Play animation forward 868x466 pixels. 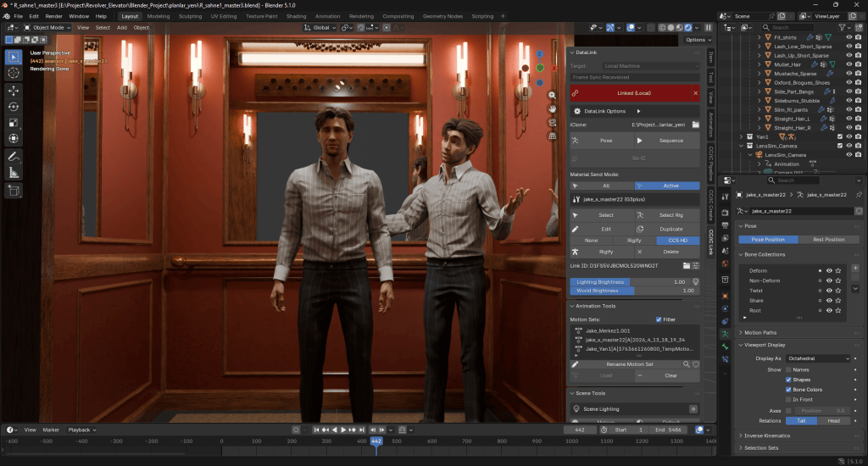(x=343, y=430)
